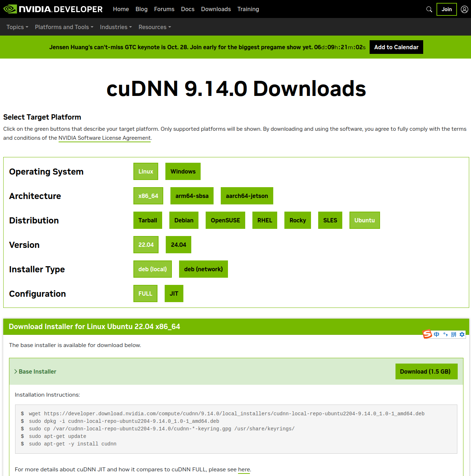Pick version 24.04
The image size is (471, 476).
[178, 245]
